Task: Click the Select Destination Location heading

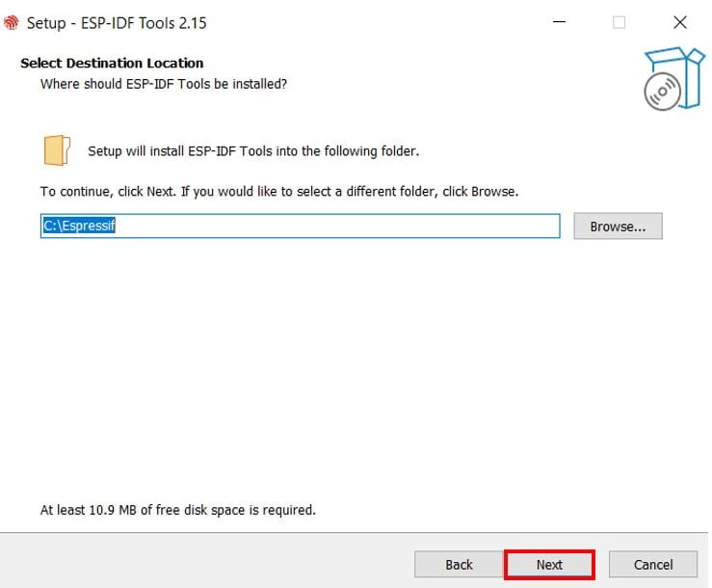Action: tap(112, 63)
